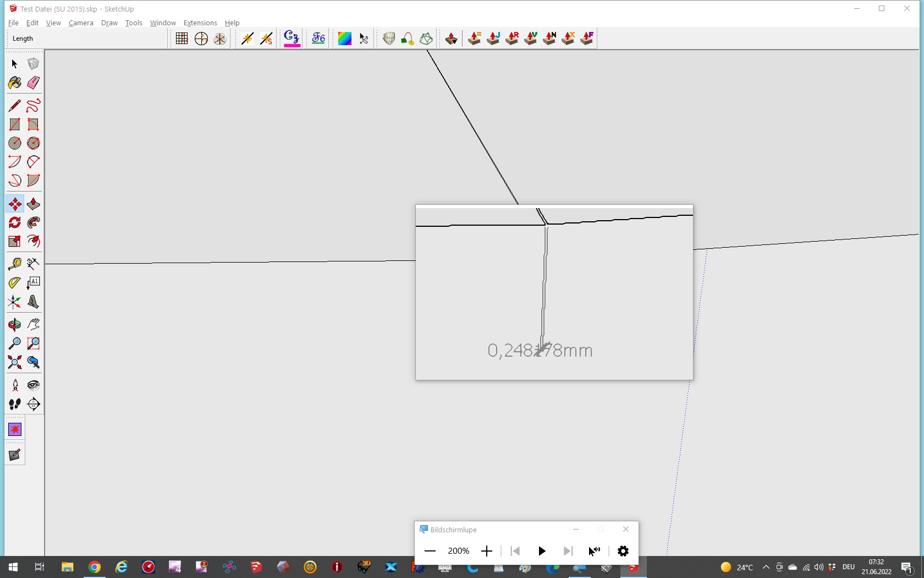
Task: Expand the hidden system tray icons
Action: 766,567
